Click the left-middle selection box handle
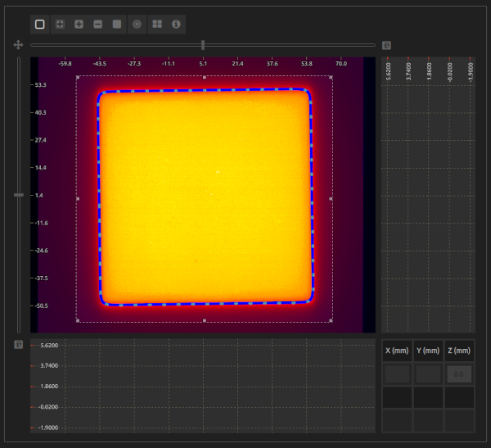Screen dimensions: 491x448 [78, 199]
